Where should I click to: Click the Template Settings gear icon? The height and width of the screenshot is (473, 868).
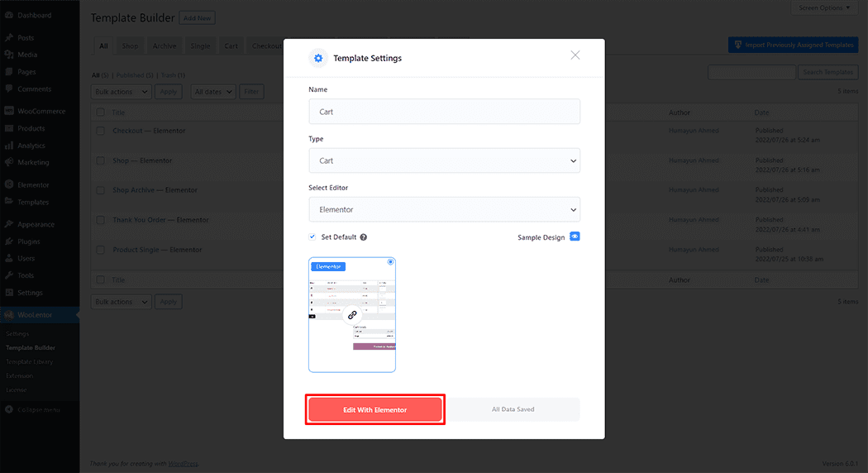317,58
